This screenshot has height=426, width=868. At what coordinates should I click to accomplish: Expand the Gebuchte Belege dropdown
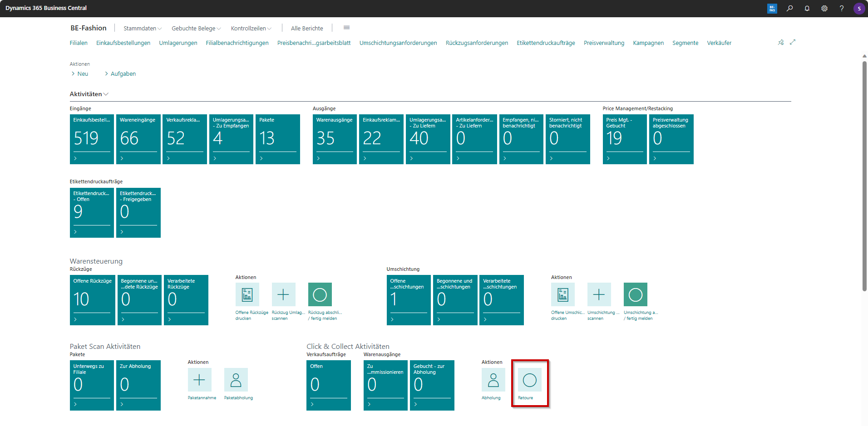tap(196, 28)
